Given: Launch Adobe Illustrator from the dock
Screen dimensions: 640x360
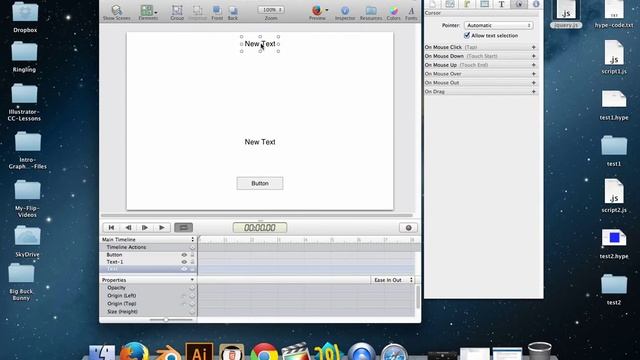Looking at the screenshot, I should (199, 352).
